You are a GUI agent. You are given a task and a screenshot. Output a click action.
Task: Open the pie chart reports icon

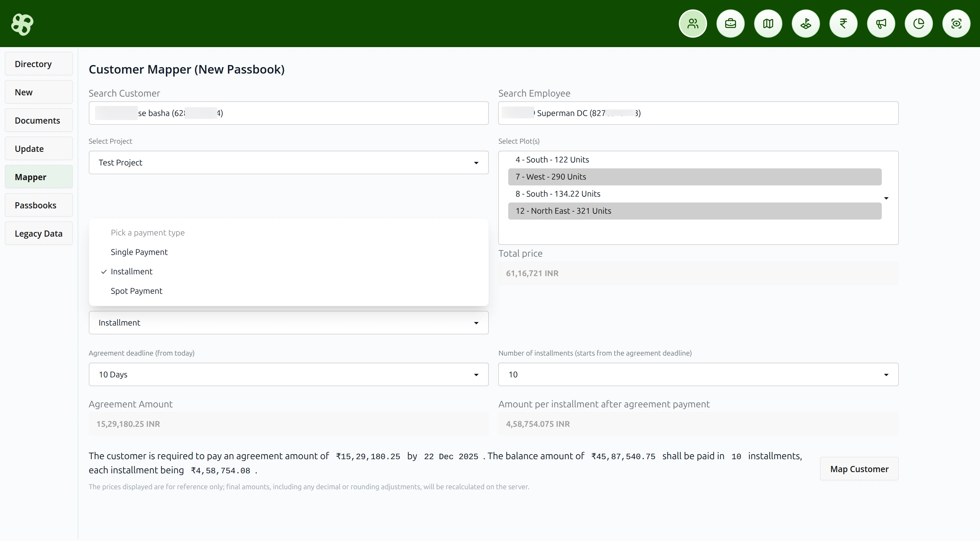coord(919,24)
